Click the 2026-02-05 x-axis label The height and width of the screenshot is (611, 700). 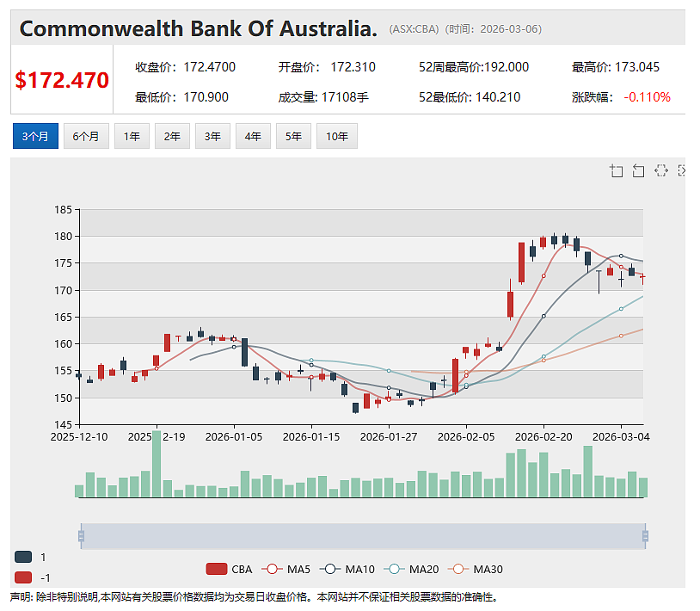[466, 437]
